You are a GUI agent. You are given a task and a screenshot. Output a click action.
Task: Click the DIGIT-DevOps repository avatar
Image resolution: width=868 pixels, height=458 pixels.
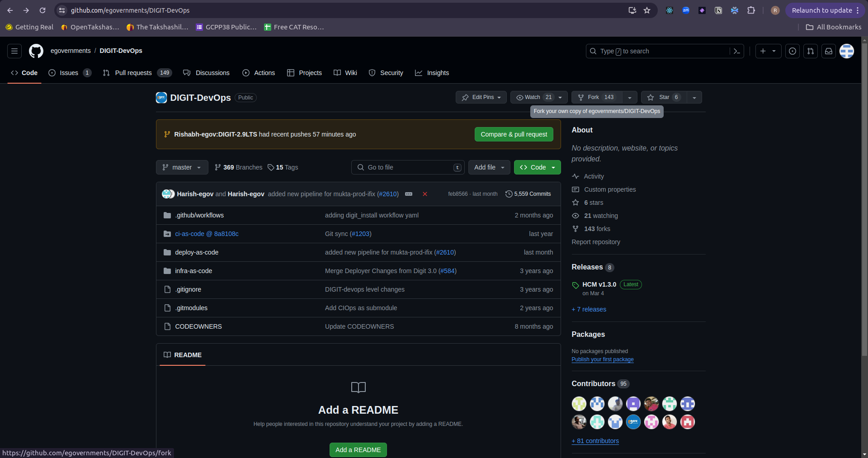point(161,98)
